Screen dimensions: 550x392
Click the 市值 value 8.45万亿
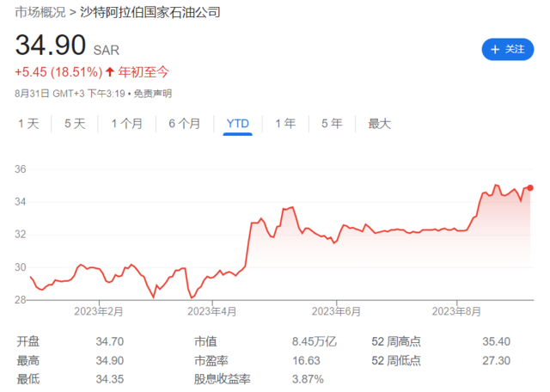click(315, 341)
